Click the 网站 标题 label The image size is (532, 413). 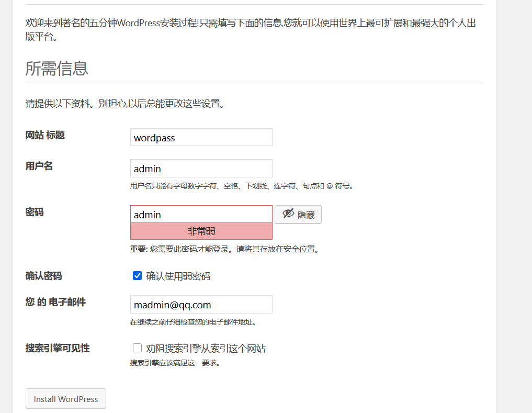45,135
